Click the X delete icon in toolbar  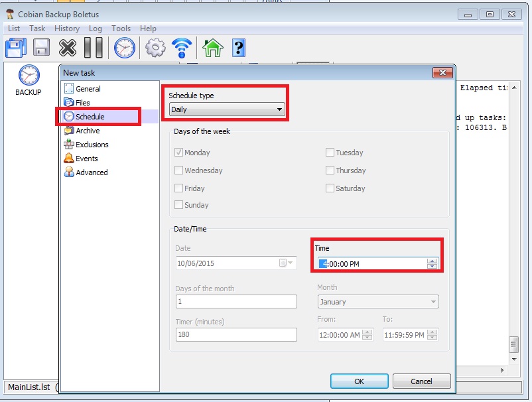pyautogui.click(x=68, y=48)
